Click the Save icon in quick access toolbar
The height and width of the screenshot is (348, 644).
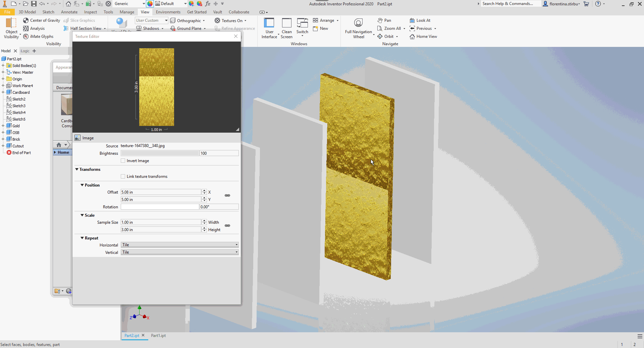point(34,4)
